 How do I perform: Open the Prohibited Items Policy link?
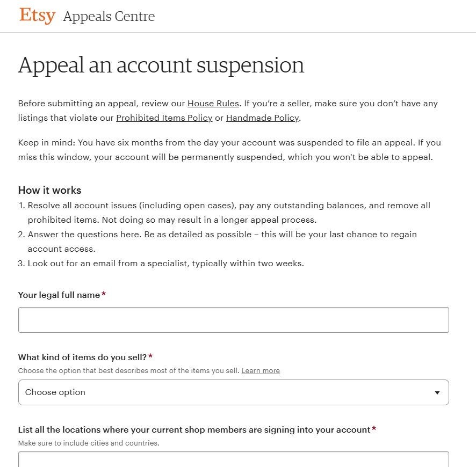tap(164, 118)
